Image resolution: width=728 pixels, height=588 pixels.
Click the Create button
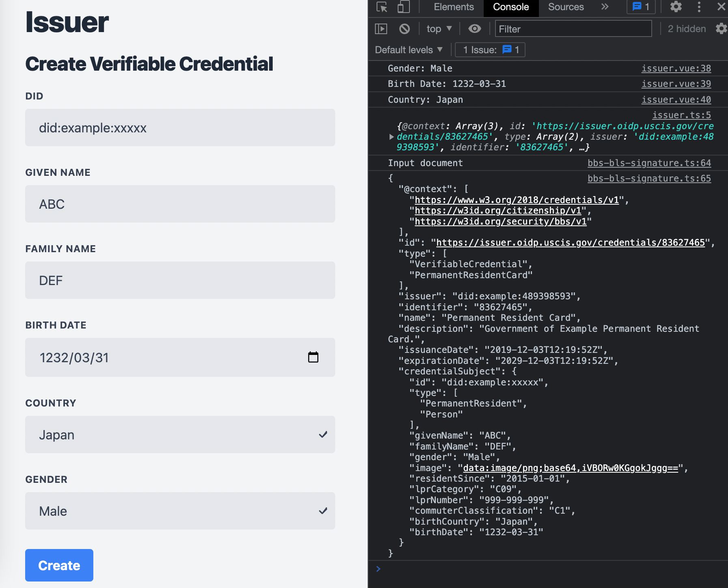click(59, 565)
